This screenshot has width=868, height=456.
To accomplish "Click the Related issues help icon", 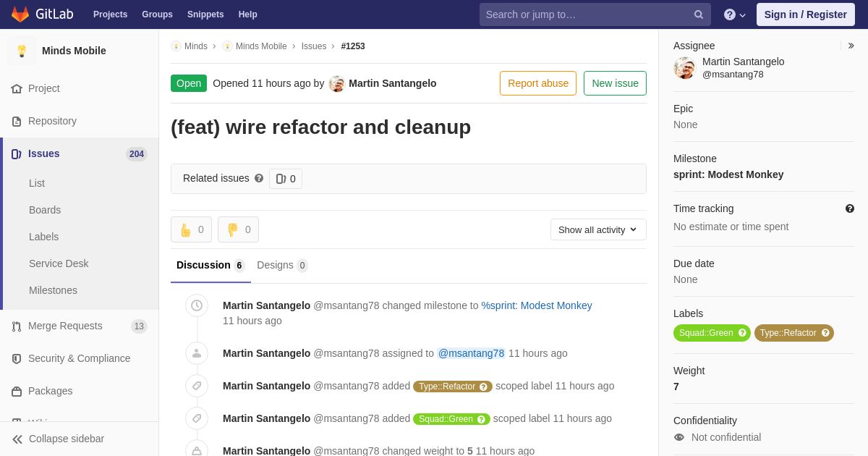I will pyautogui.click(x=259, y=178).
